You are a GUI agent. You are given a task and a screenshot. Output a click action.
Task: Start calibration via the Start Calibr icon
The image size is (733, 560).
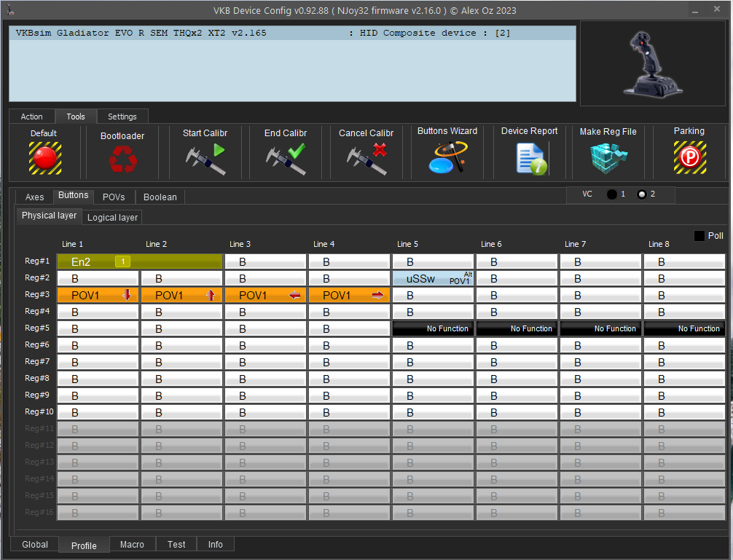point(205,159)
